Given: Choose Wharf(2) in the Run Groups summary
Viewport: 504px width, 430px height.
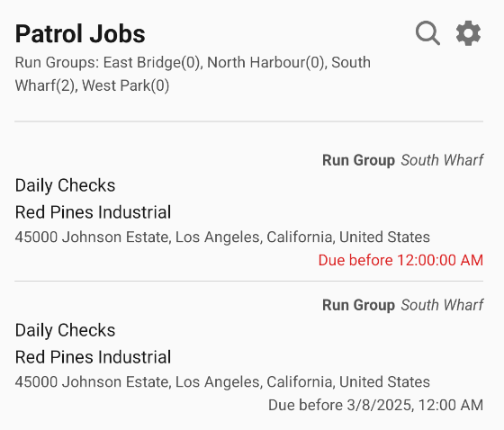Looking at the screenshot, I should click(46, 85).
